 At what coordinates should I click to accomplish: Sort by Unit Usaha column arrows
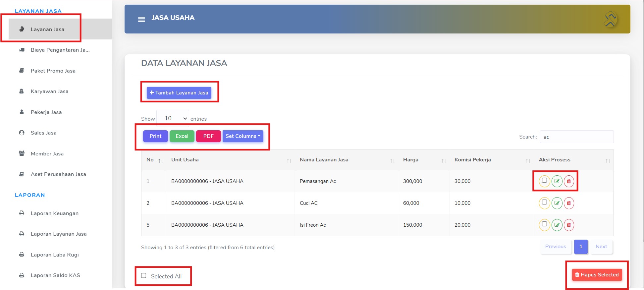(x=289, y=161)
